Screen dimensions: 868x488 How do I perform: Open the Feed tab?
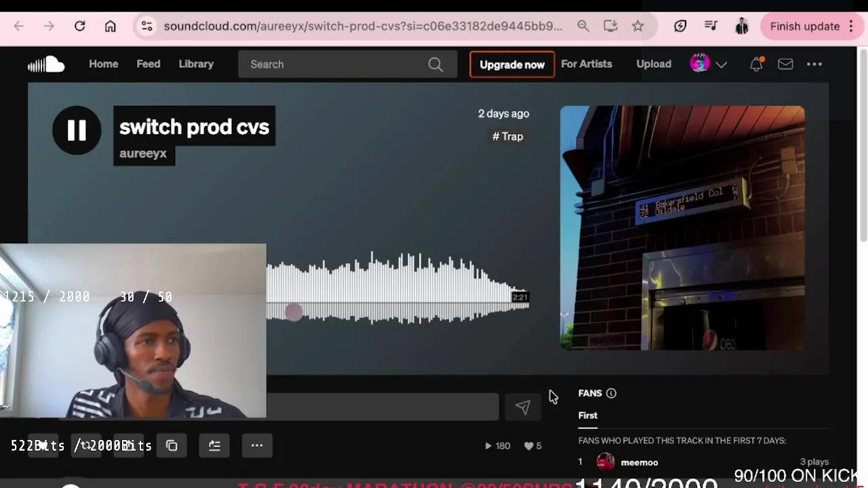[149, 64]
